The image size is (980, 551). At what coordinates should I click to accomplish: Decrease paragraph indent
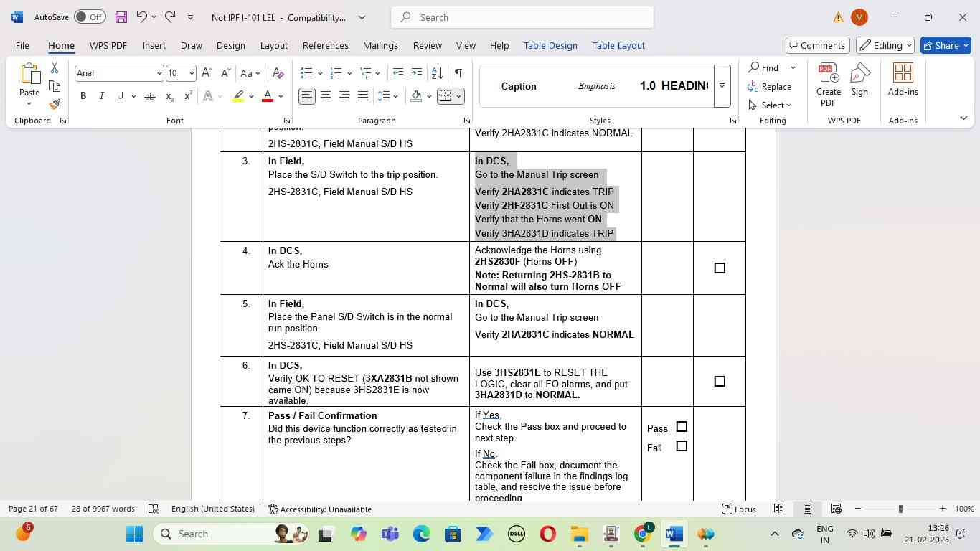point(398,73)
